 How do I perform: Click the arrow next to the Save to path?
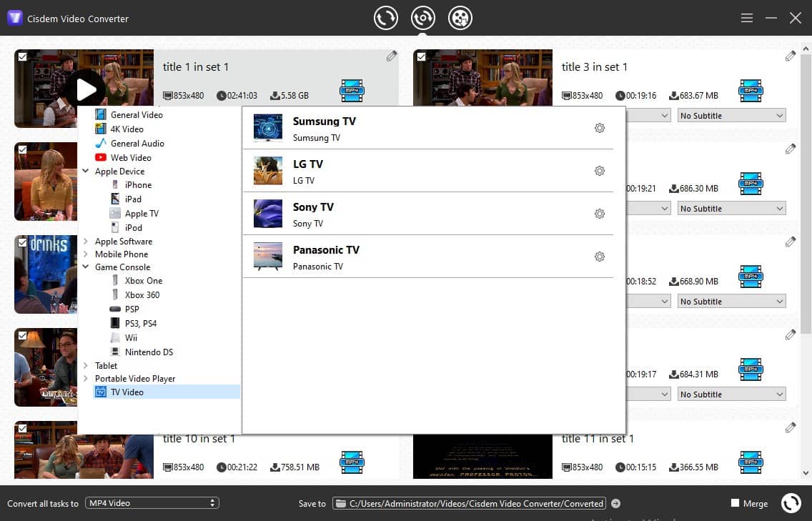(x=615, y=503)
